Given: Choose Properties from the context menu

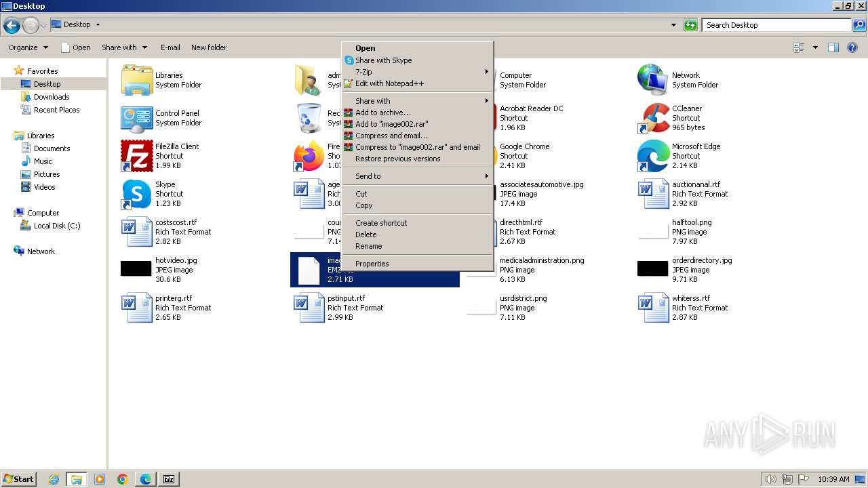Looking at the screenshot, I should coord(417,264).
